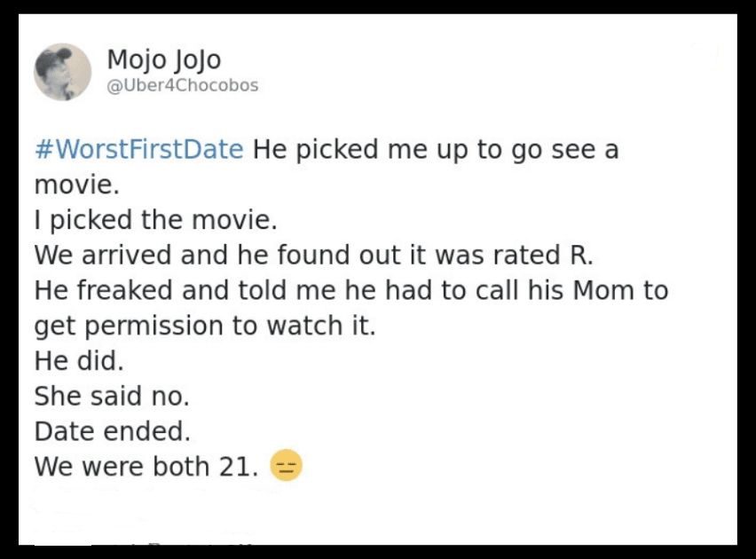Click the line "She said no."

coord(112,396)
